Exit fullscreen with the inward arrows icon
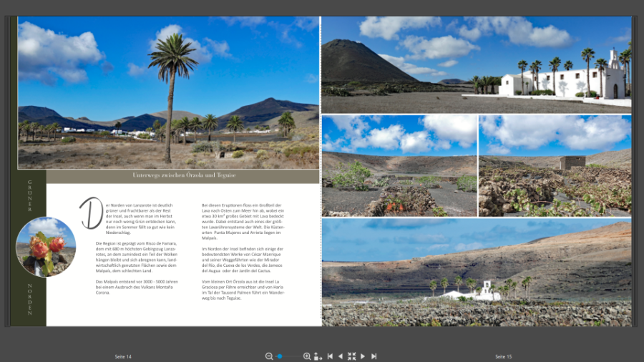The image size is (644, 362). click(351, 356)
